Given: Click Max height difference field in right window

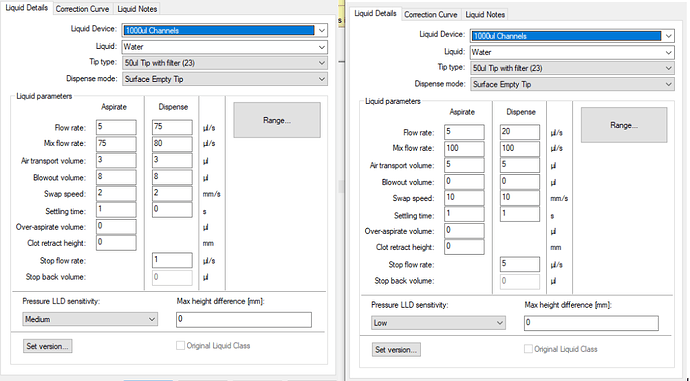Looking at the screenshot, I should pyautogui.click(x=591, y=323).
